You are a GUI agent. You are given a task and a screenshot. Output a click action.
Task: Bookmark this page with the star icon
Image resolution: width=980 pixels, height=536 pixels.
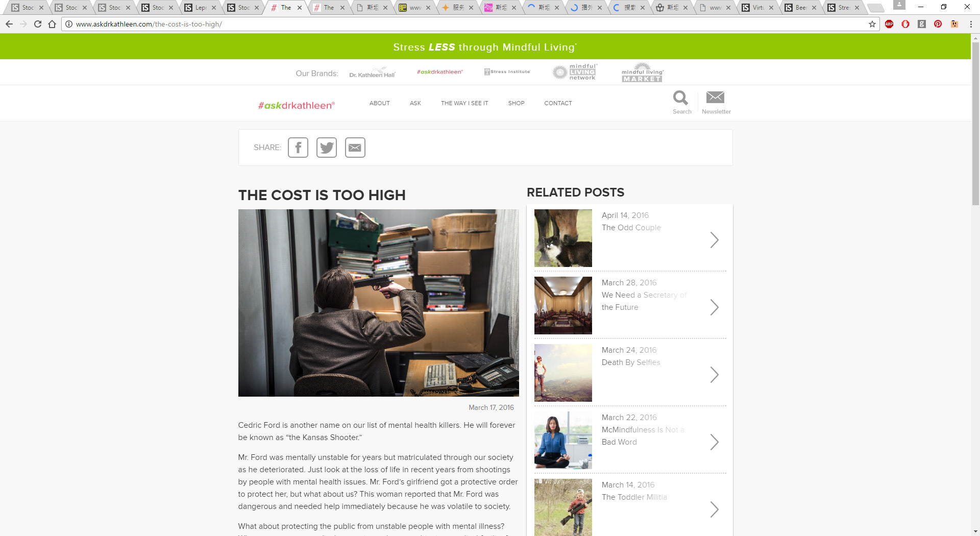pyautogui.click(x=872, y=24)
